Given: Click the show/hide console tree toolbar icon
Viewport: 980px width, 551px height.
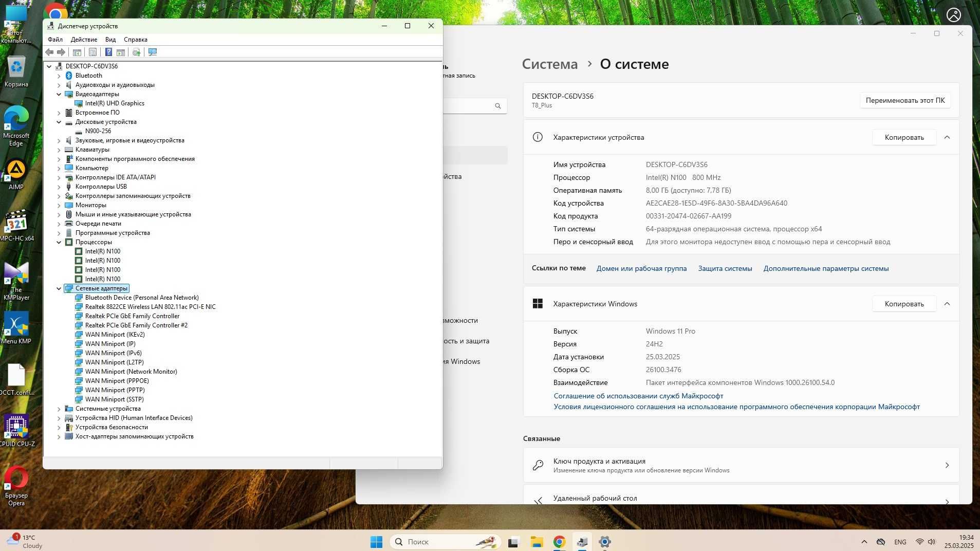Looking at the screenshot, I should click(x=77, y=52).
